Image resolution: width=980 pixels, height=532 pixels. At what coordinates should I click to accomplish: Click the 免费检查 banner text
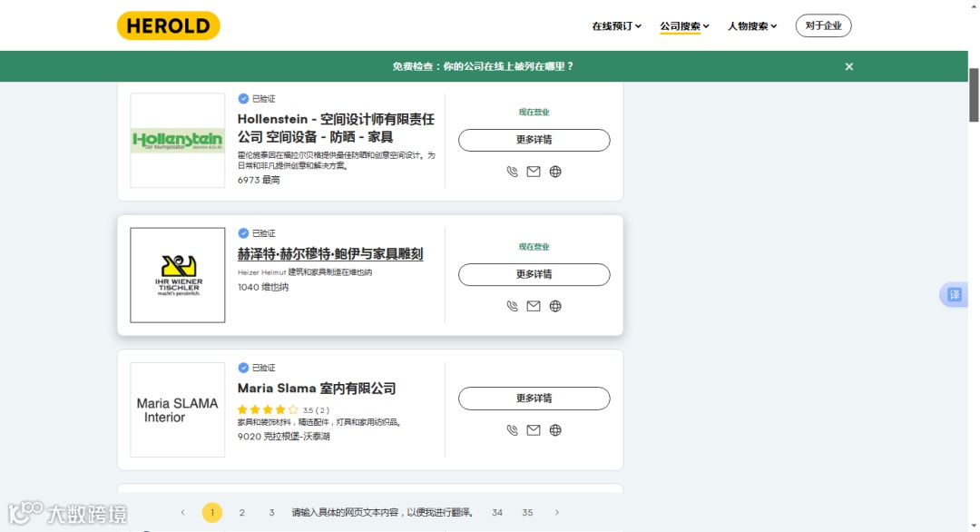pos(483,66)
